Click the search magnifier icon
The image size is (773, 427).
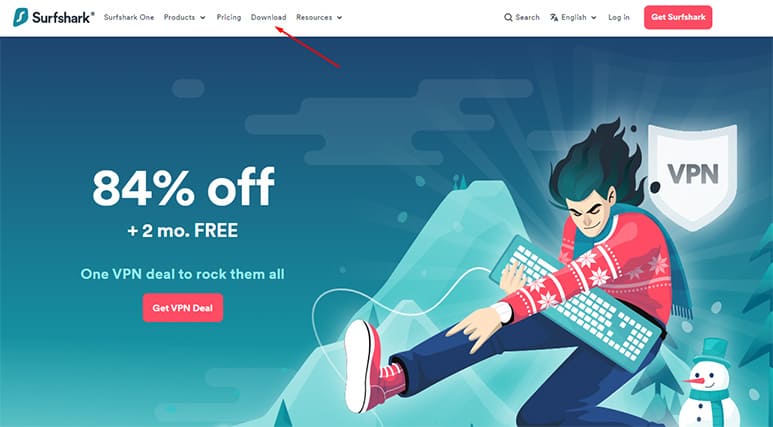pos(508,17)
